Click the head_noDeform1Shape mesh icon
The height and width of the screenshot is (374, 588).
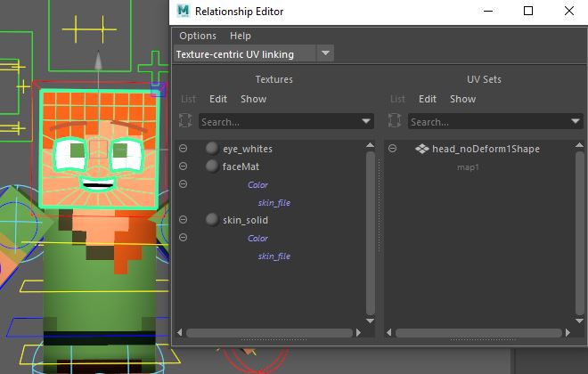(422, 149)
